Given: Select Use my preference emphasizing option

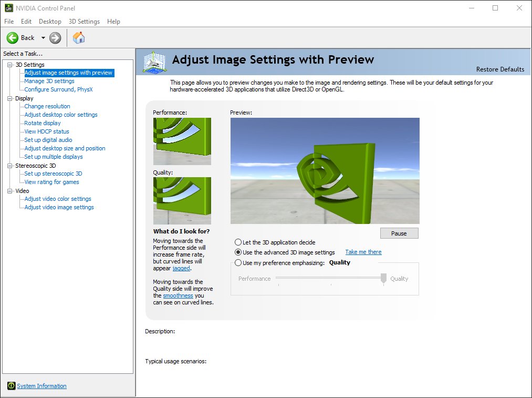Looking at the screenshot, I should pyautogui.click(x=238, y=262).
